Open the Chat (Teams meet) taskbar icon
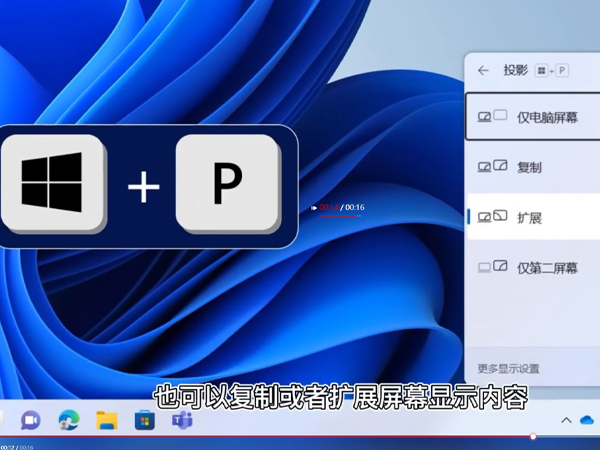 click(x=31, y=421)
